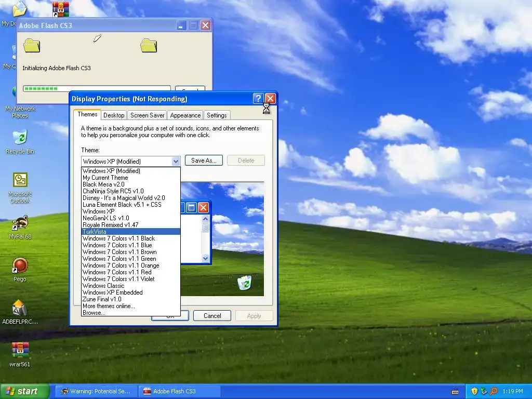Switch to Warning: Potential Security taskbar item

coord(96,391)
